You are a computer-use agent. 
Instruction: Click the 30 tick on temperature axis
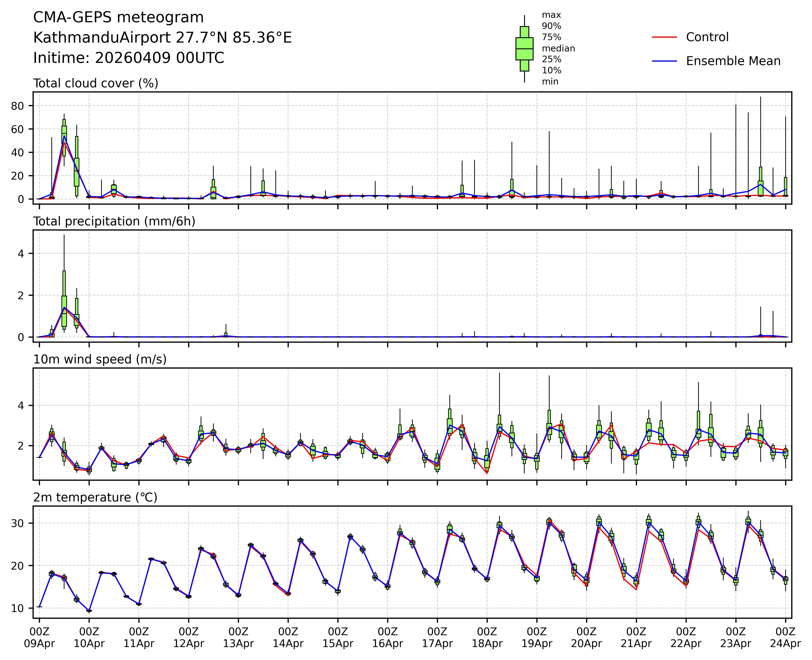(17, 524)
